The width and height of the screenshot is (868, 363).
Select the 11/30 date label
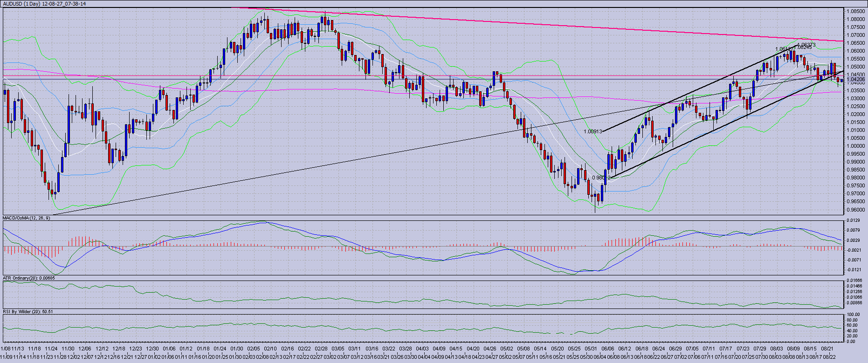[x=68, y=349]
